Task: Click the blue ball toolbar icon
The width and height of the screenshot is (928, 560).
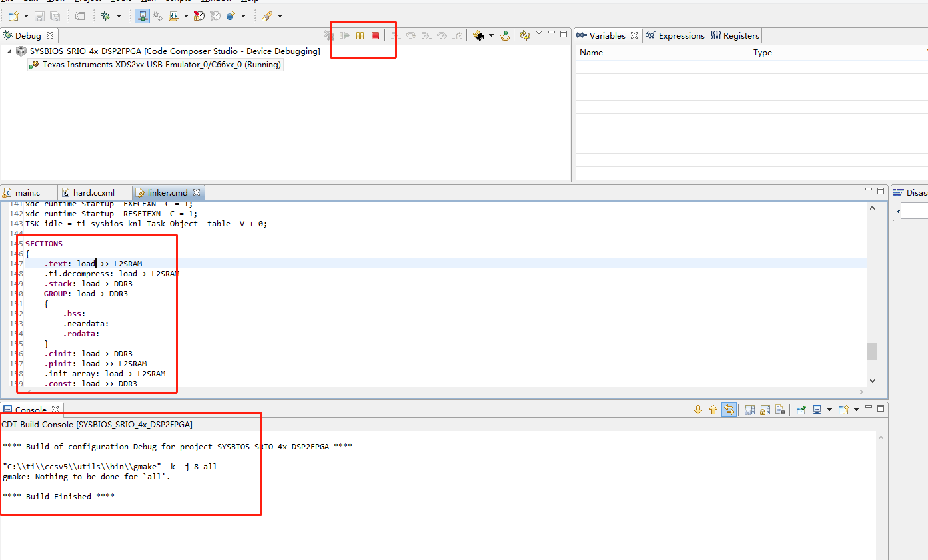Action: pyautogui.click(x=231, y=16)
